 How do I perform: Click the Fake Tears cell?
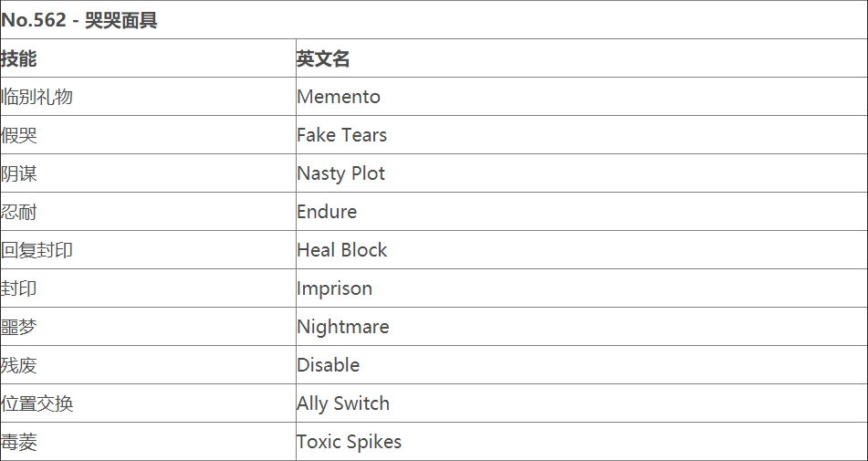pos(341,135)
